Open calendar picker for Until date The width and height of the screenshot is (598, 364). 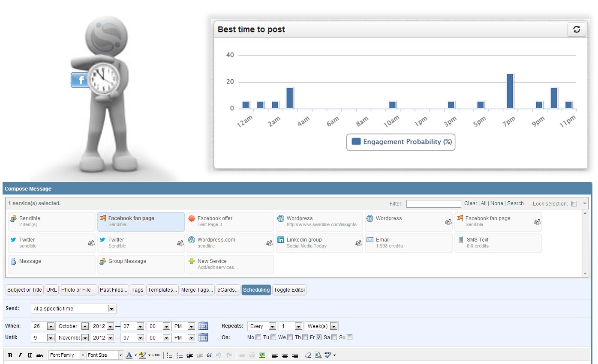[x=203, y=337]
